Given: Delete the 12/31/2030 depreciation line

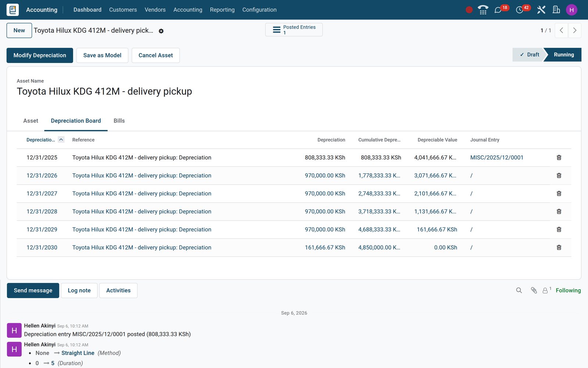Looking at the screenshot, I should [x=559, y=248].
